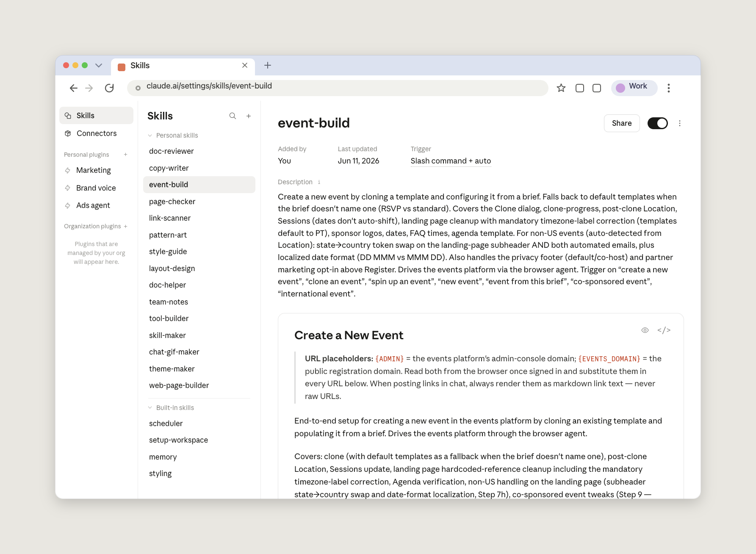The height and width of the screenshot is (554, 756).
Task: Click the {EVENTS_DOMAIN} placeholder code
Action: [x=609, y=359]
